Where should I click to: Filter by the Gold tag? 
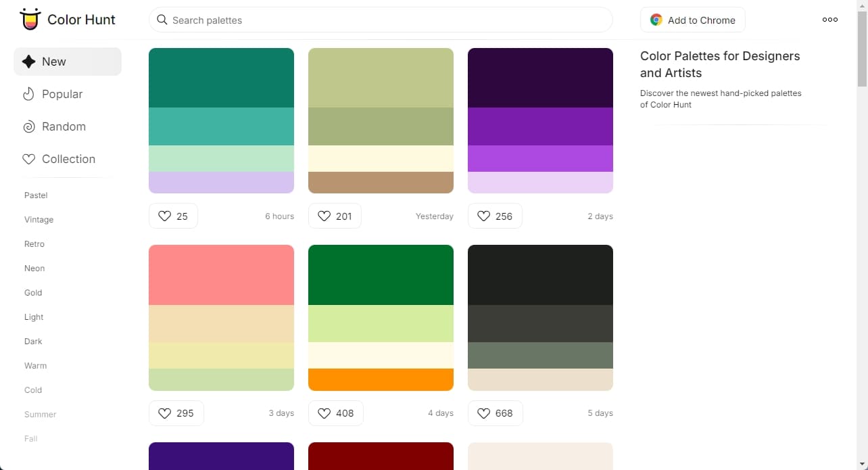tap(33, 293)
